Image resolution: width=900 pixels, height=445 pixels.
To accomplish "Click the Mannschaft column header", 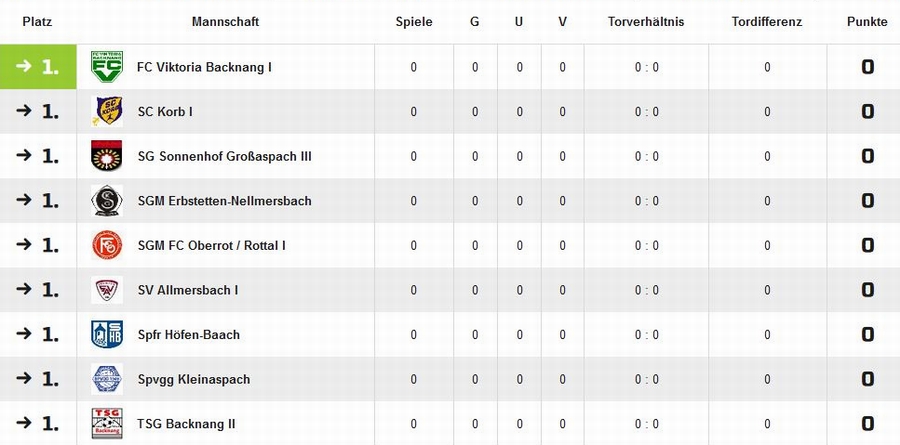I will point(226,22).
